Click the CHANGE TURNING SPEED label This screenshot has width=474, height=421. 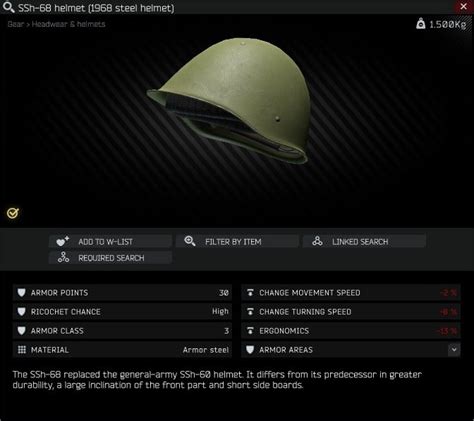pos(305,312)
